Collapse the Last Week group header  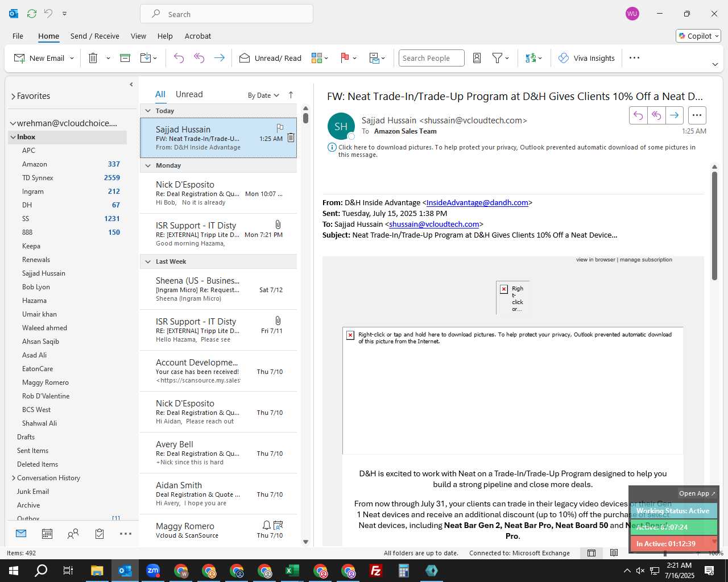point(148,261)
